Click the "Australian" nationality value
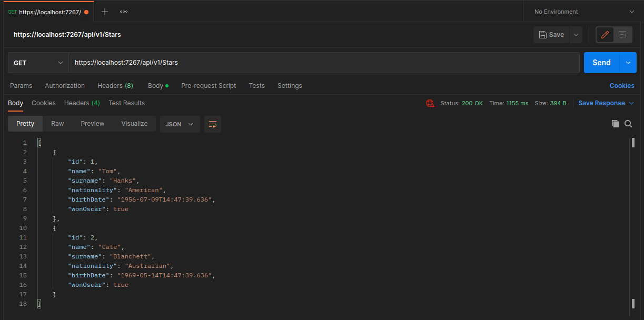 (x=147, y=266)
